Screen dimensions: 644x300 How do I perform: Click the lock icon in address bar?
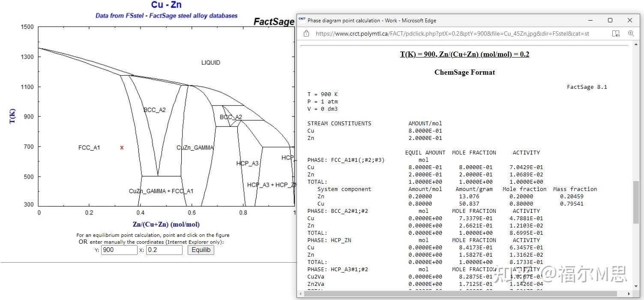pyautogui.click(x=306, y=33)
